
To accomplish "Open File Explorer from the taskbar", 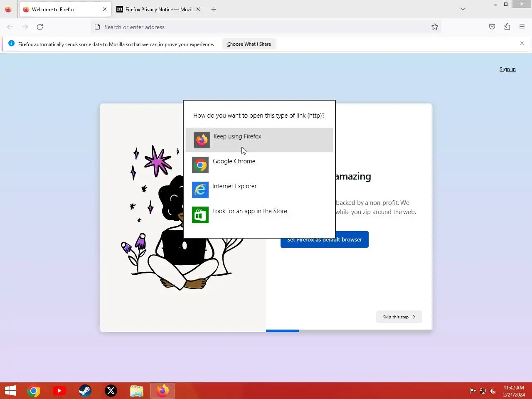I will pos(137,391).
